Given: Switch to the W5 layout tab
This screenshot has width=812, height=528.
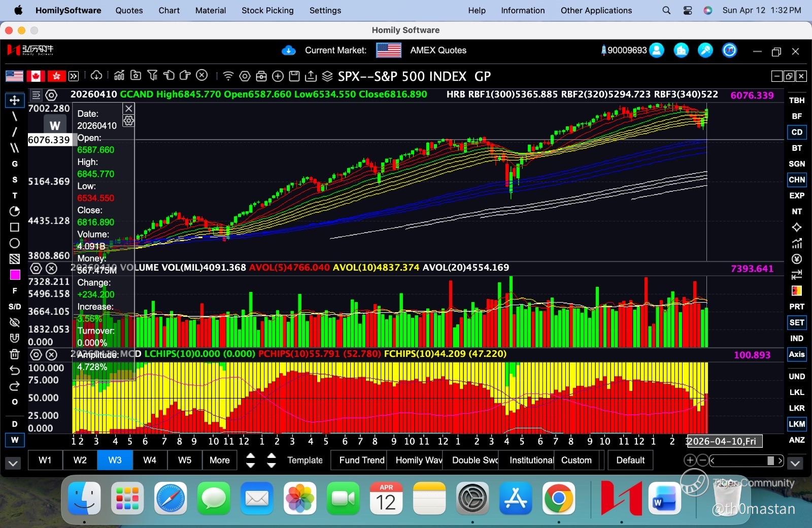Looking at the screenshot, I should click(x=185, y=460).
